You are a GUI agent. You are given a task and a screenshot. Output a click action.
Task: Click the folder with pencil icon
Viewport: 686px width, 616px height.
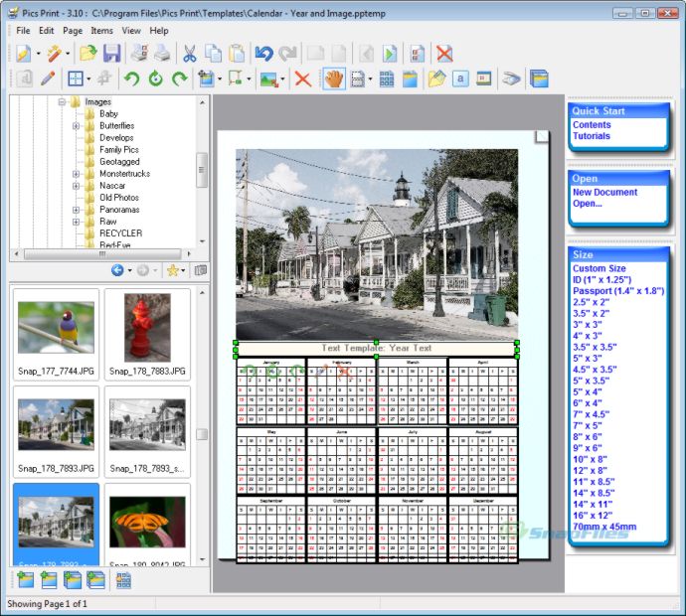pos(436,79)
